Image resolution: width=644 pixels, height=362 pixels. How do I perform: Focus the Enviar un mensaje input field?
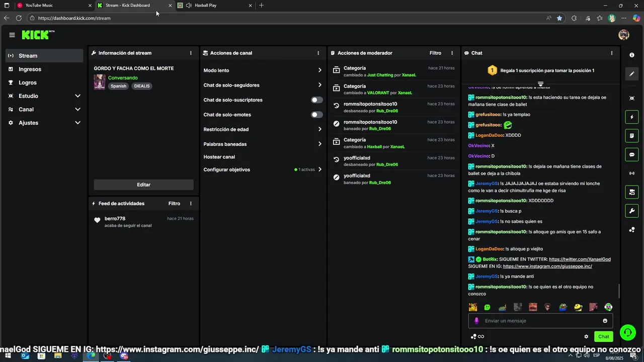[541, 321]
